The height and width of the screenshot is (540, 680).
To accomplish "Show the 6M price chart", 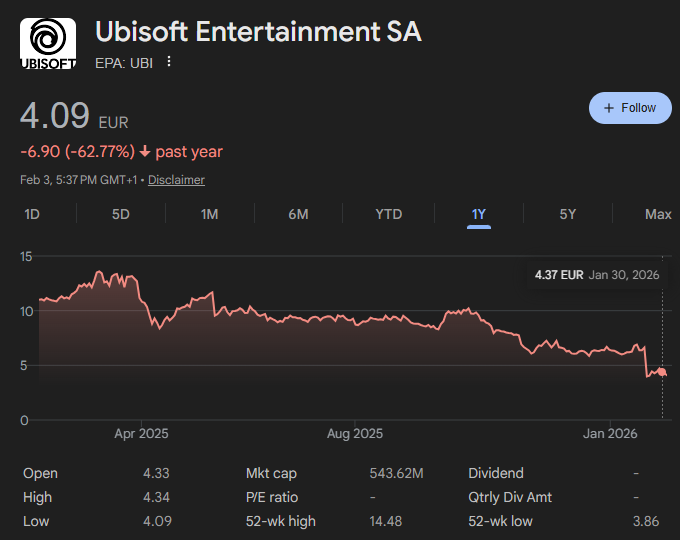I will pos(298,214).
